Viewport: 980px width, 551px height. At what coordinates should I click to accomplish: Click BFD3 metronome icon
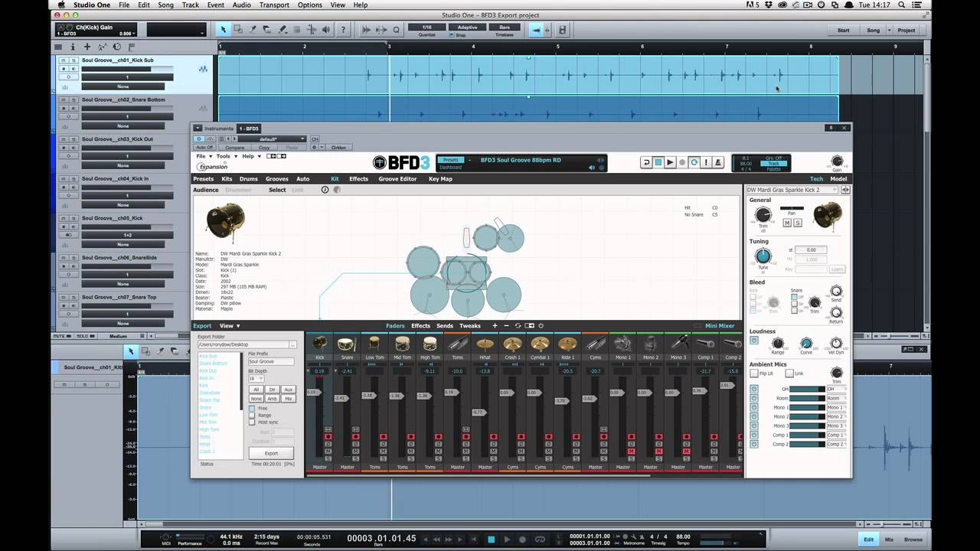coord(718,162)
